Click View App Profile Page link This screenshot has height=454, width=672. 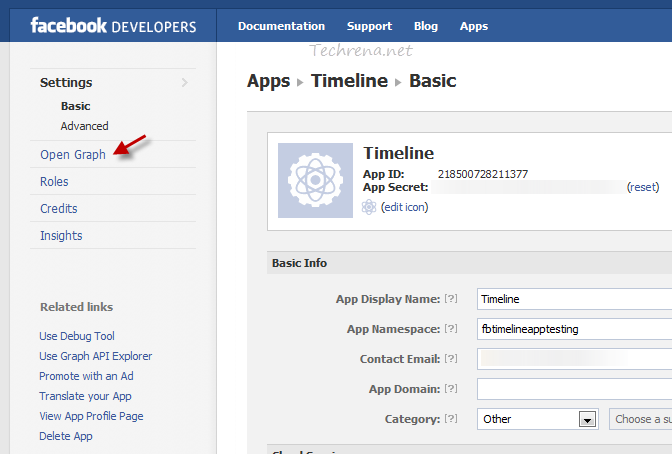pyautogui.click(x=91, y=416)
